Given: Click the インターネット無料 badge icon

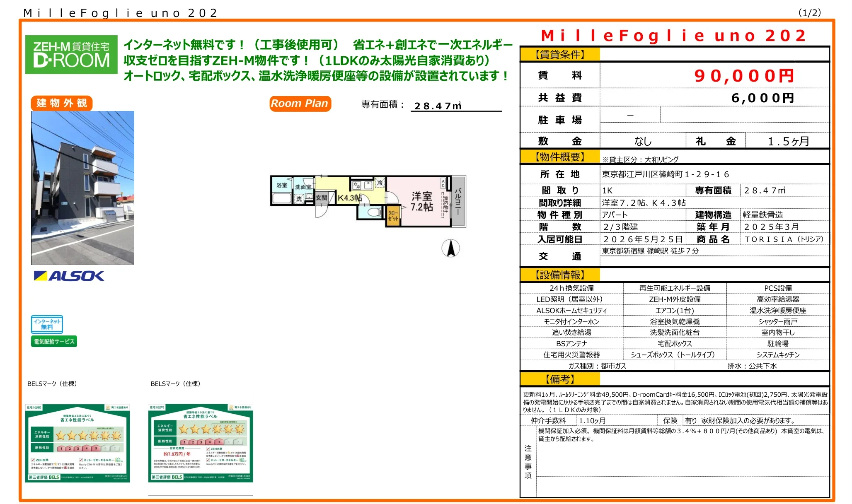Looking at the screenshot, I should (47, 324).
